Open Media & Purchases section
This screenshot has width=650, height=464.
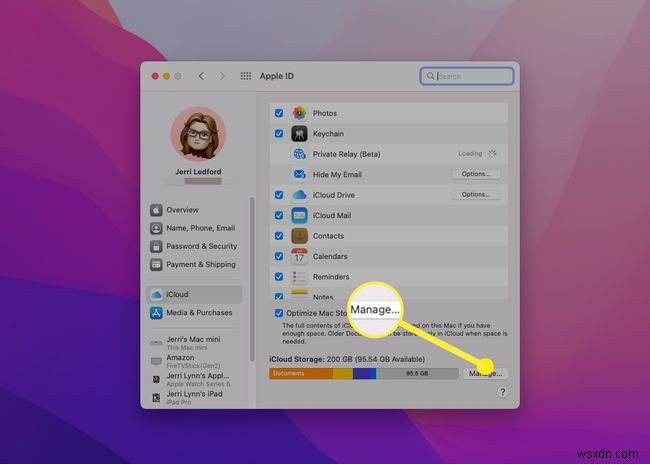coord(193,313)
